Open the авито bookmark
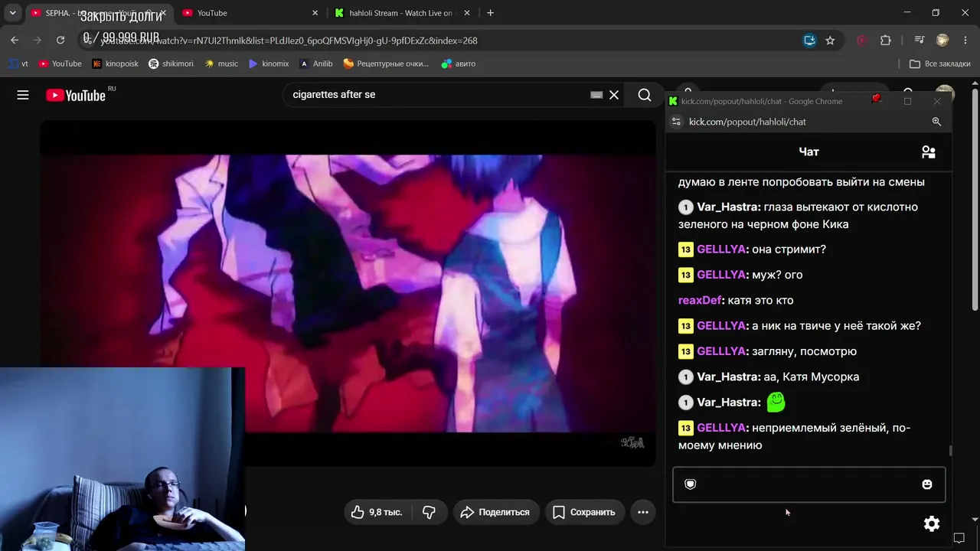This screenshot has height=551, width=980. [x=459, y=64]
